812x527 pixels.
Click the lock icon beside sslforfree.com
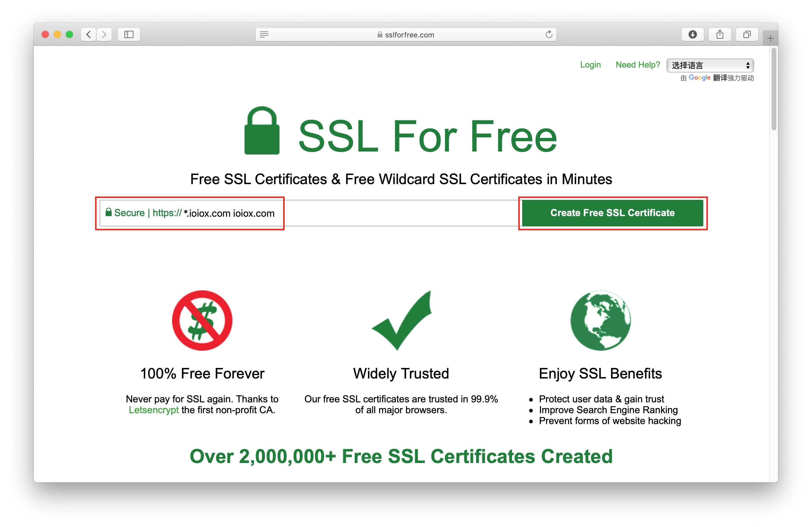(x=380, y=35)
